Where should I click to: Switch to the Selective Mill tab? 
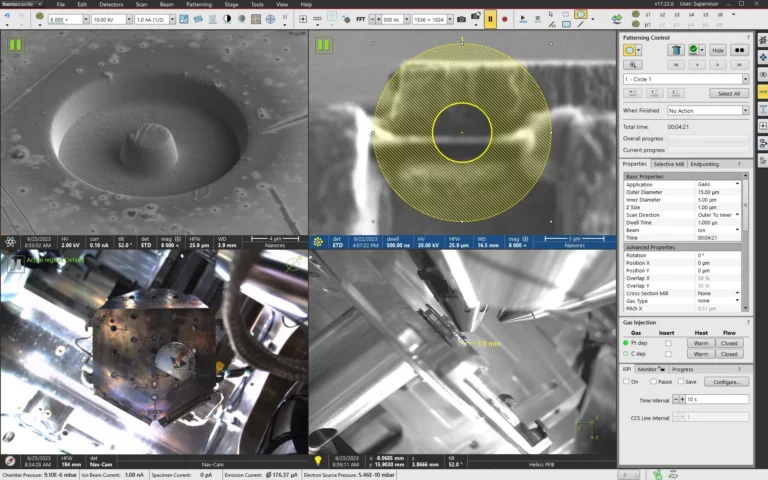tap(669, 164)
